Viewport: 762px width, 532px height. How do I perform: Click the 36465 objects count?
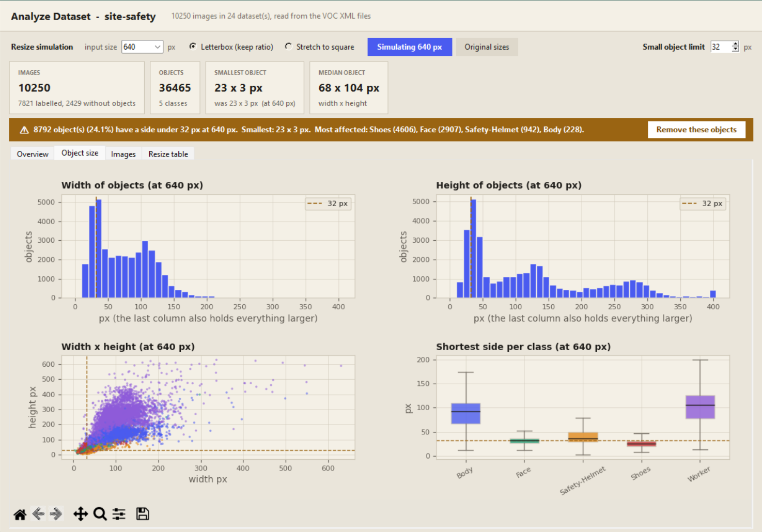pos(175,88)
